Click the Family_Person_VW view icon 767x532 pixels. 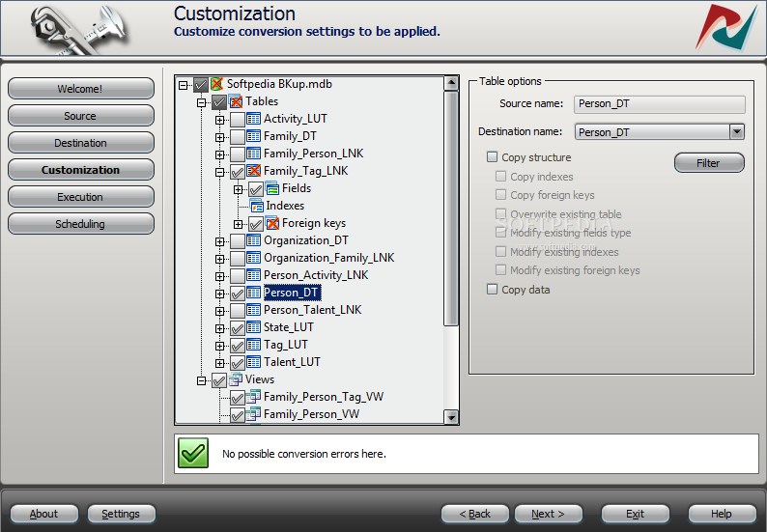[x=253, y=414]
